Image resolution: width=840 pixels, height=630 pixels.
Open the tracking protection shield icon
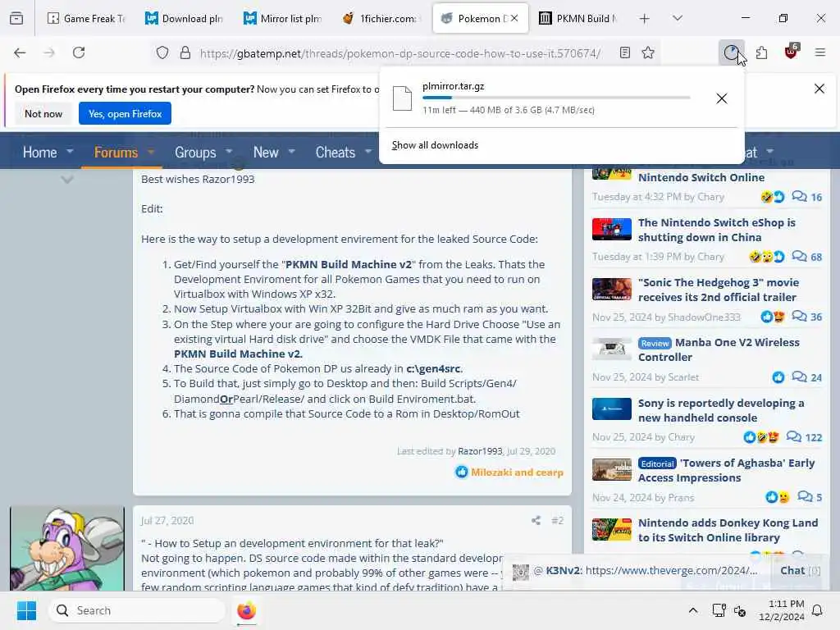pyautogui.click(x=162, y=52)
